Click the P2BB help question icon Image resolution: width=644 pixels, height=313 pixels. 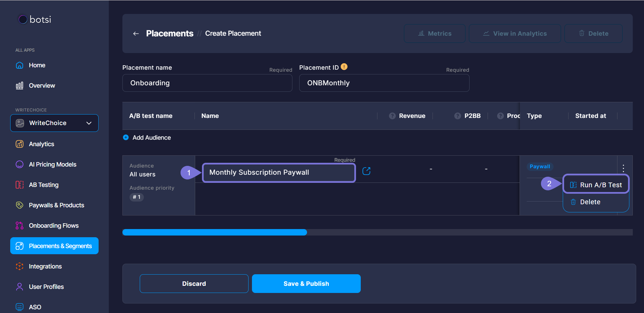(457, 116)
